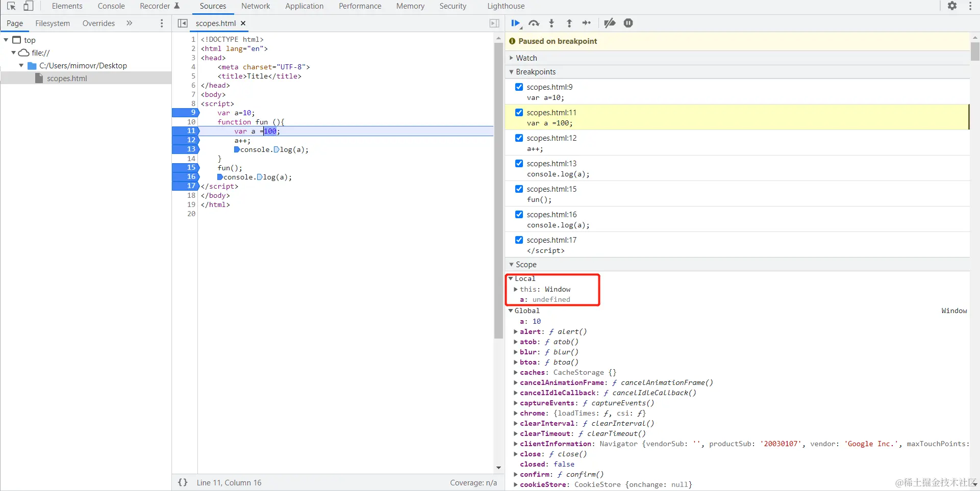Uncheck breakpoint scopes.html:13

pos(519,163)
